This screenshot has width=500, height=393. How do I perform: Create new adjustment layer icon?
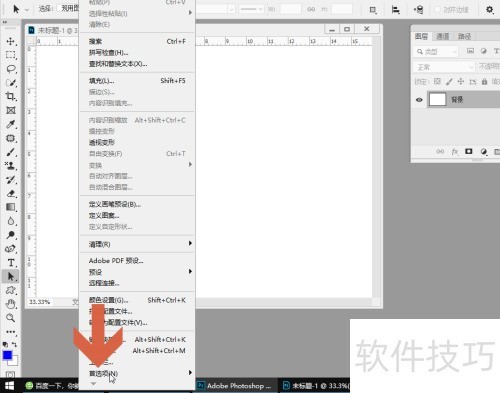[x=484, y=152]
